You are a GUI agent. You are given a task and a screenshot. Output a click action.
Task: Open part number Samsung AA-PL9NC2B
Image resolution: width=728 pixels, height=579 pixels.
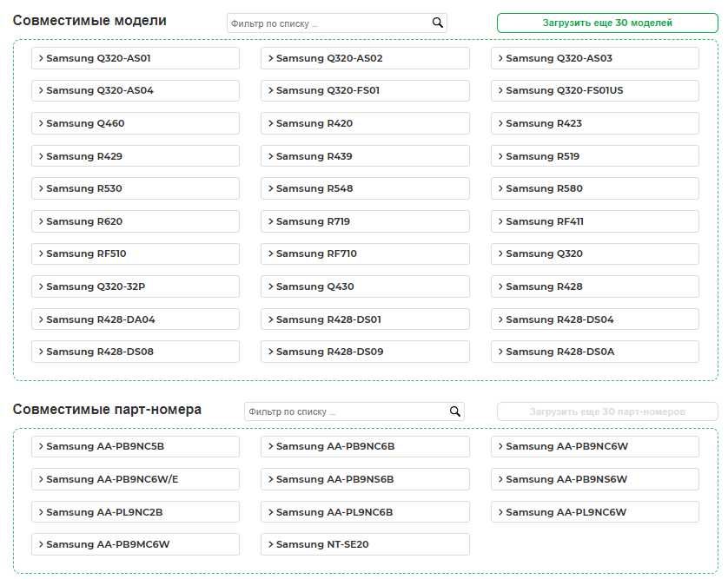(x=136, y=512)
